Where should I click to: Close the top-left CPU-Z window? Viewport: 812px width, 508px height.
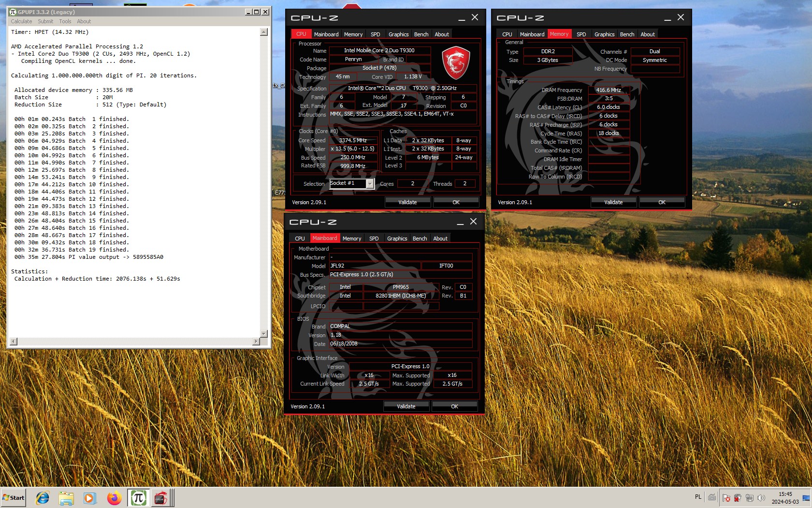point(475,17)
